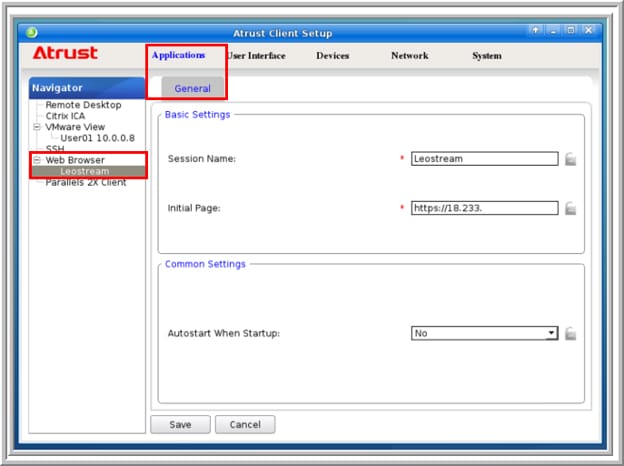This screenshot has height=466, width=624.
Task: Go to the Devices tab
Action: (333, 56)
